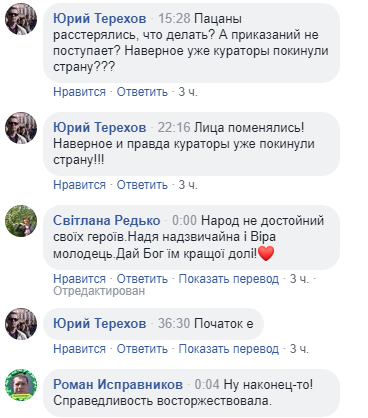Open the 'Отредактирован' edit history link
The width and height of the screenshot is (368, 418).
[x=99, y=291]
